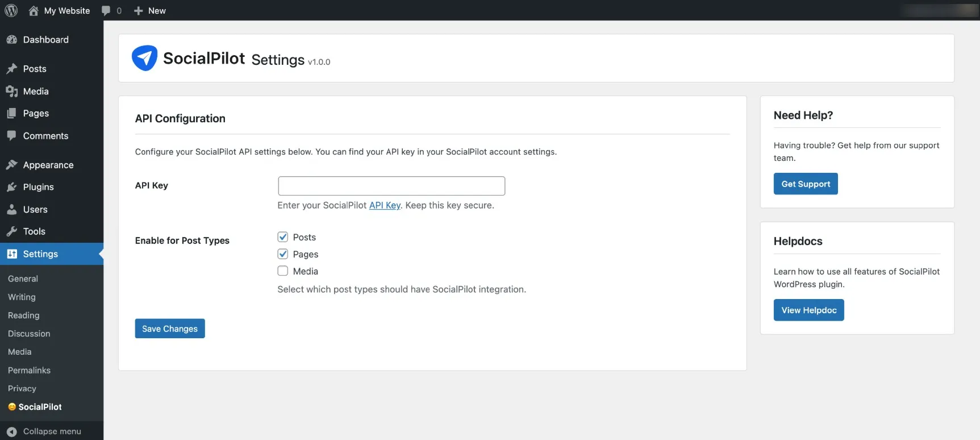Click Save Changes button

tap(170, 329)
